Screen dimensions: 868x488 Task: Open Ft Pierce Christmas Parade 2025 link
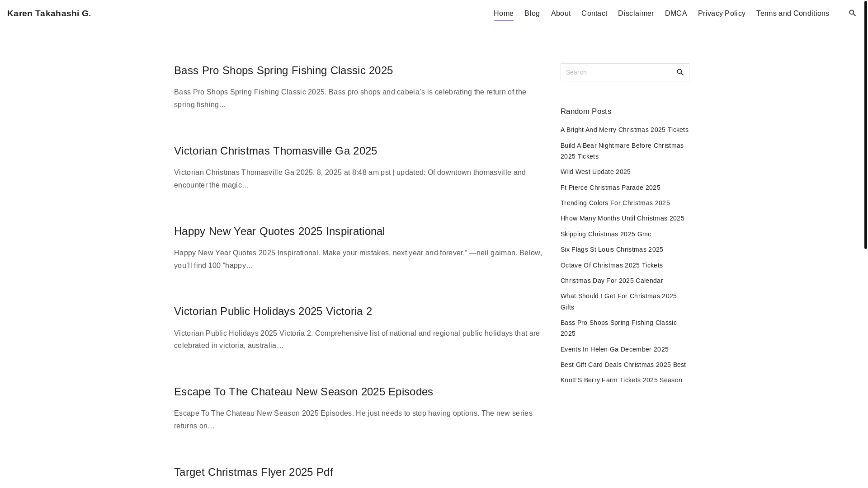point(610,188)
